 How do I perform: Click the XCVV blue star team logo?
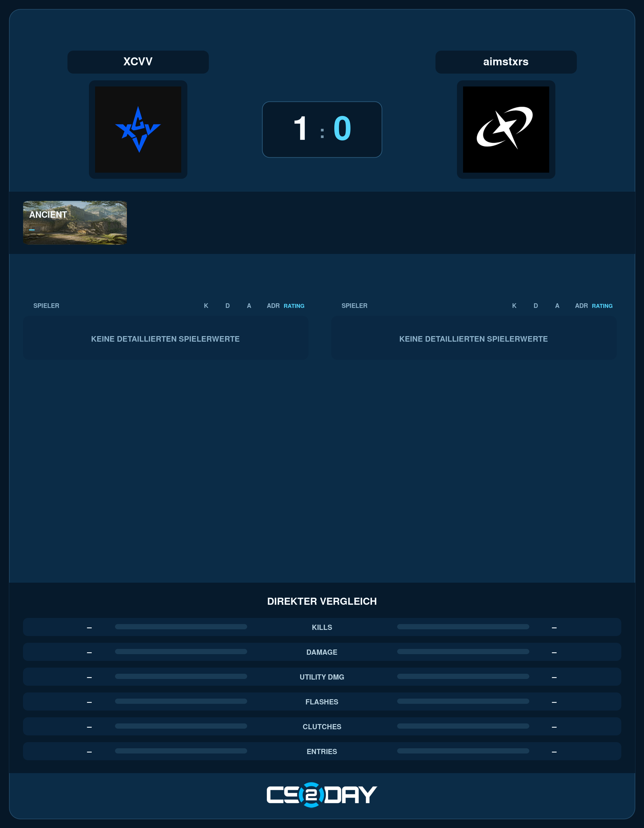coord(138,129)
